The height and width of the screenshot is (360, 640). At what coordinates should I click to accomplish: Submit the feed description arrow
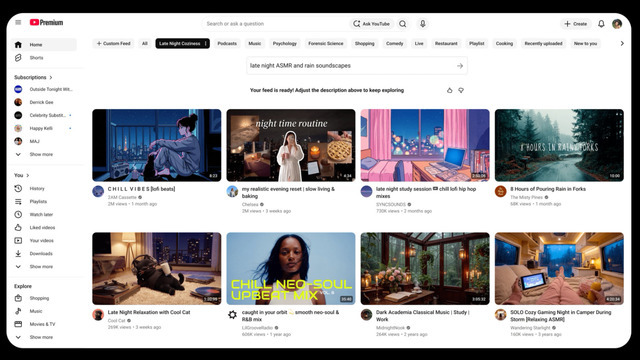tap(460, 66)
